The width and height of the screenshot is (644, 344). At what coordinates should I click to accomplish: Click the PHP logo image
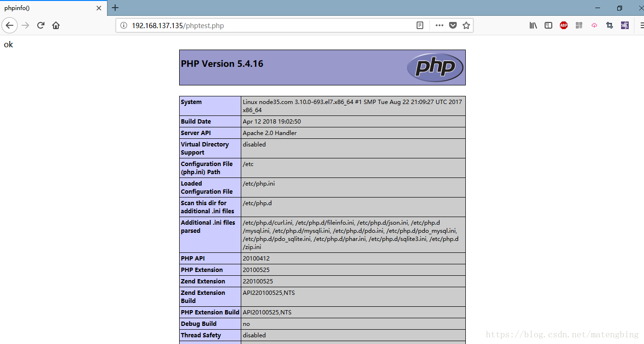[x=435, y=67]
